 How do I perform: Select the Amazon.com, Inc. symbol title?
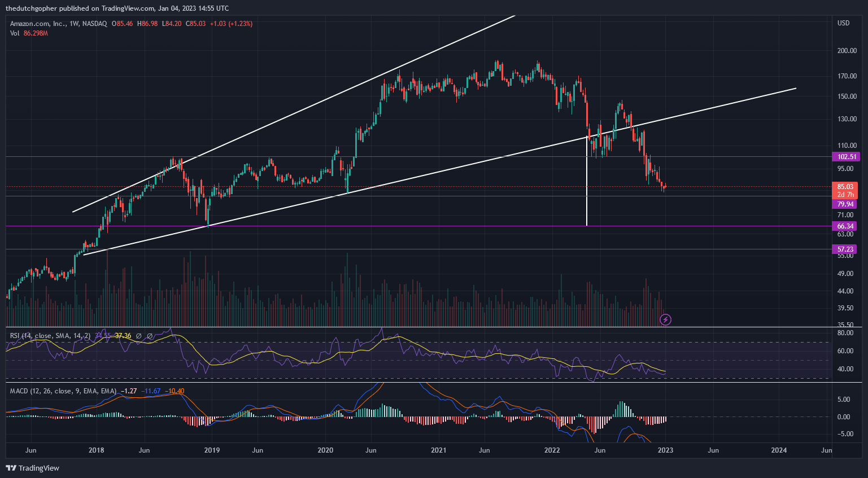(37, 24)
